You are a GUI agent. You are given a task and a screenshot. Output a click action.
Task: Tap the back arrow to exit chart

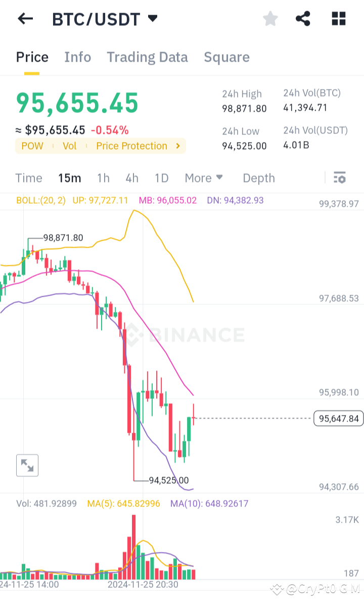coord(24,19)
